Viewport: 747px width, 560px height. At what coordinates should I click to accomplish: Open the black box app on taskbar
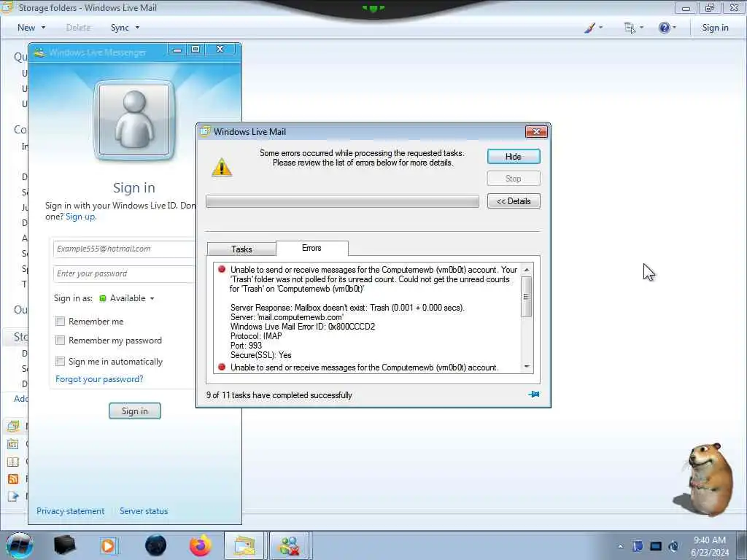click(x=65, y=545)
